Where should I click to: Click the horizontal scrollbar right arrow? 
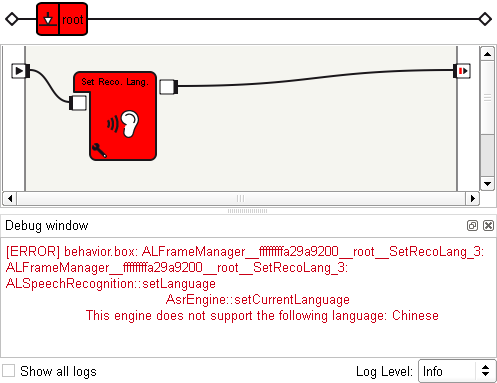coord(472,198)
